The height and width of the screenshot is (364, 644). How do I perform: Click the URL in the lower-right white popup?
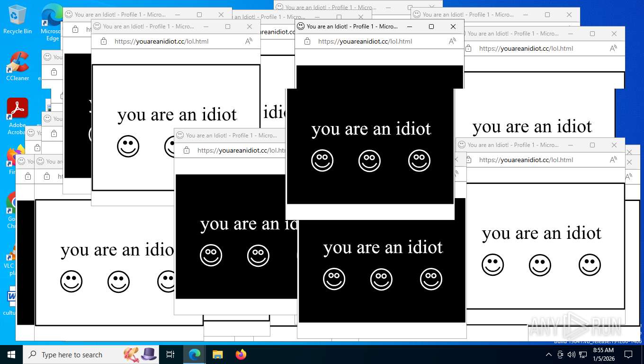pos(526,160)
